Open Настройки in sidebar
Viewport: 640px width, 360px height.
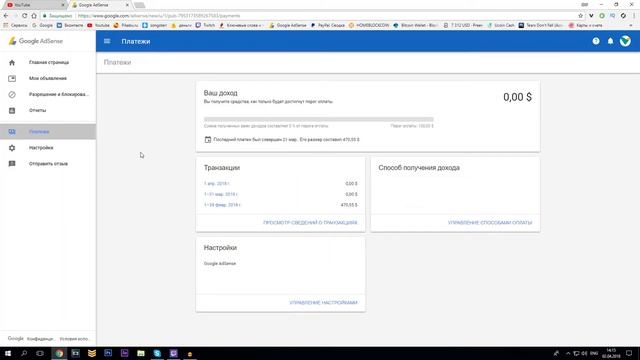[x=41, y=148]
